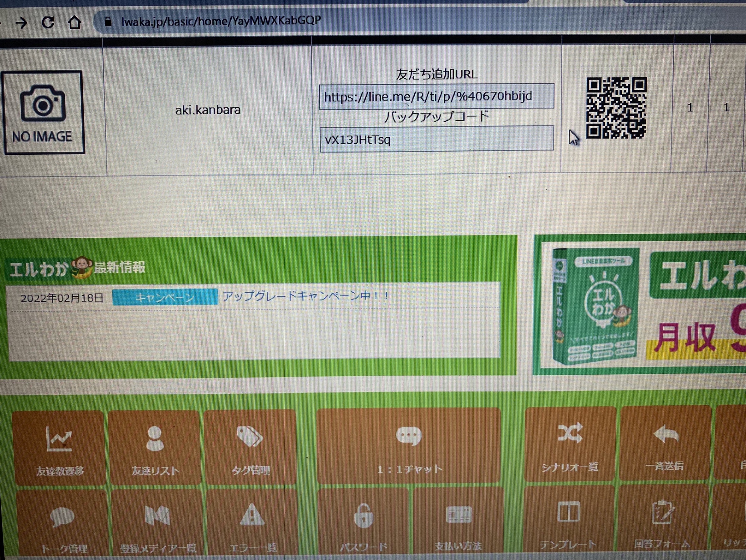Open 一斉送信 reply arrow tile
746x560 pixels.
click(665, 443)
